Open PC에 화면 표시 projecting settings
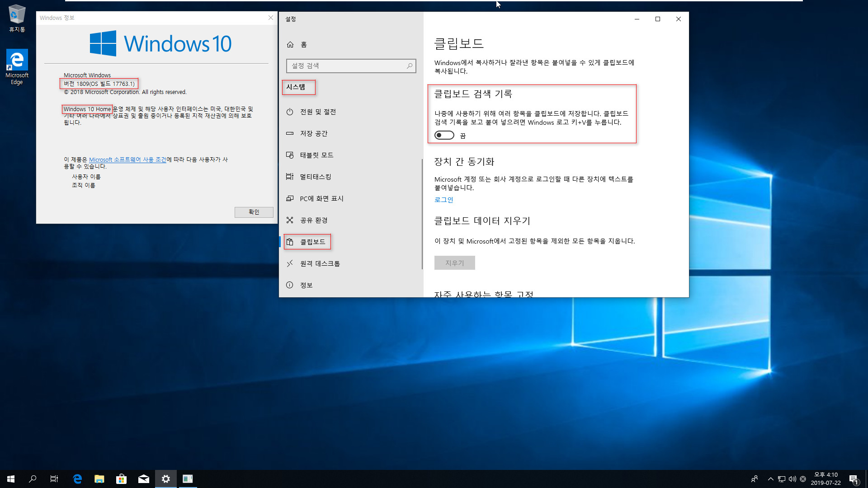The width and height of the screenshot is (868, 488). [350, 198]
